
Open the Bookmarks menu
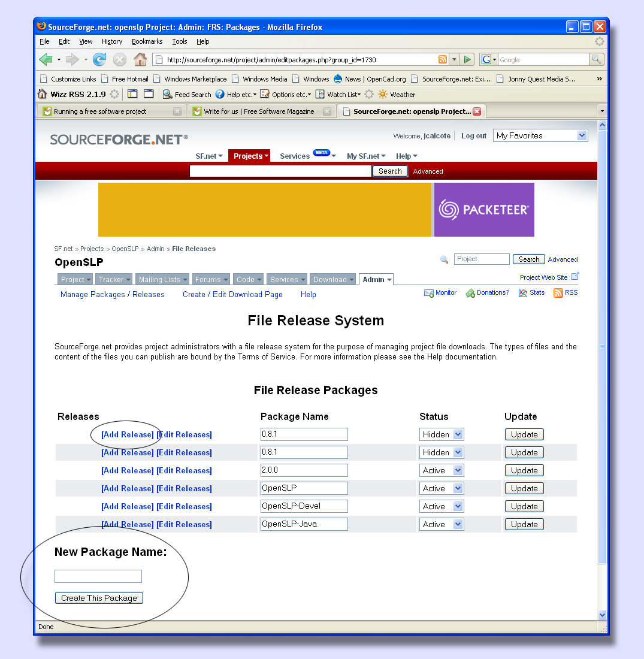pyautogui.click(x=147, y=41)
